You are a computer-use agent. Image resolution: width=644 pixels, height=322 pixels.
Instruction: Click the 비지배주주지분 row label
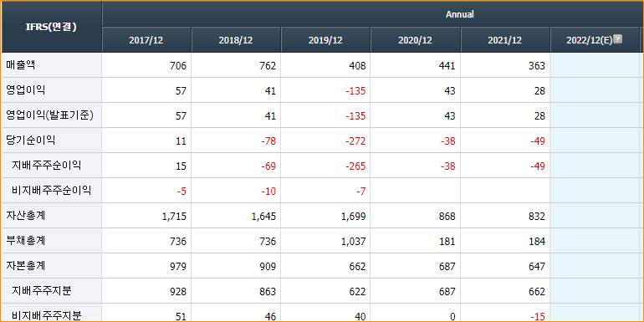tap(46, 316)
